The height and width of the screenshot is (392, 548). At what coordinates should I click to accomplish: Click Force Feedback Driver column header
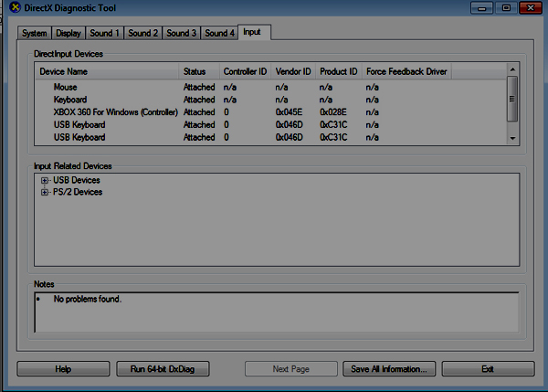click(406, 71)
